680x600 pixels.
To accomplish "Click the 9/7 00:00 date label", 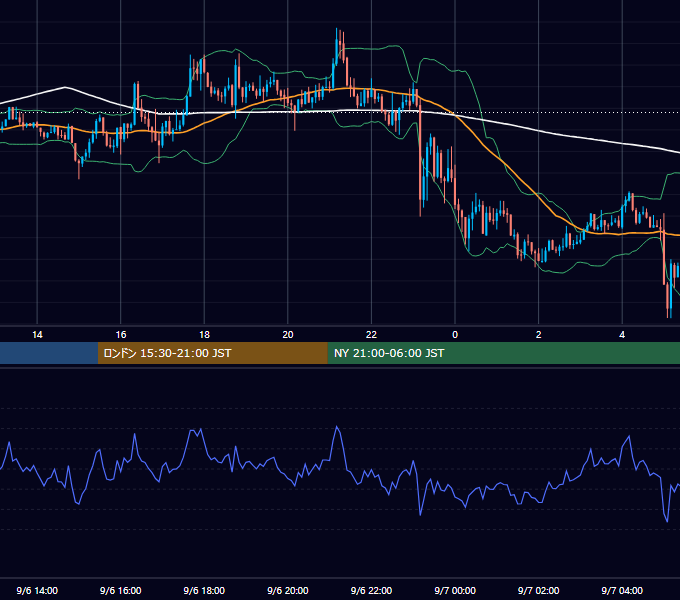I will pyautogui.click(x=455, y=590).
